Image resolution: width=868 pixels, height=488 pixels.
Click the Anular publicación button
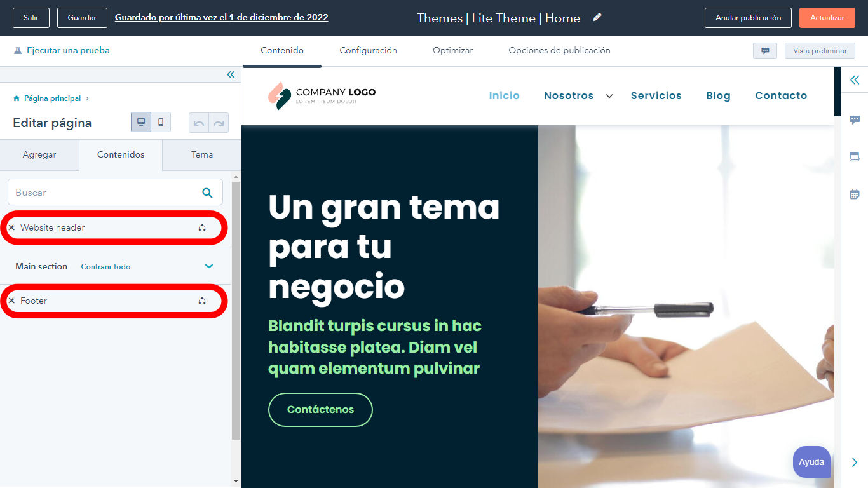[x=748, y=18]
